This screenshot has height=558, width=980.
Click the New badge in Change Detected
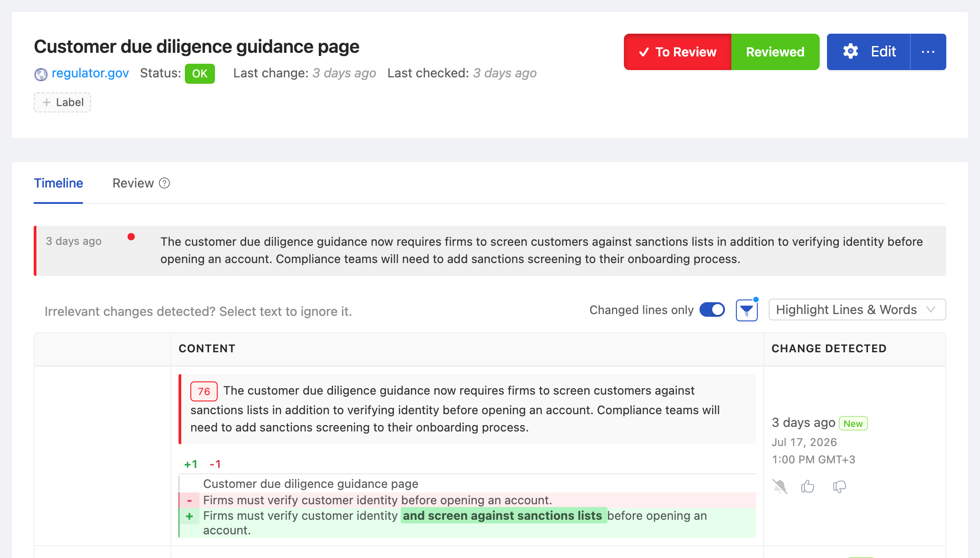(x=853, y=423)
